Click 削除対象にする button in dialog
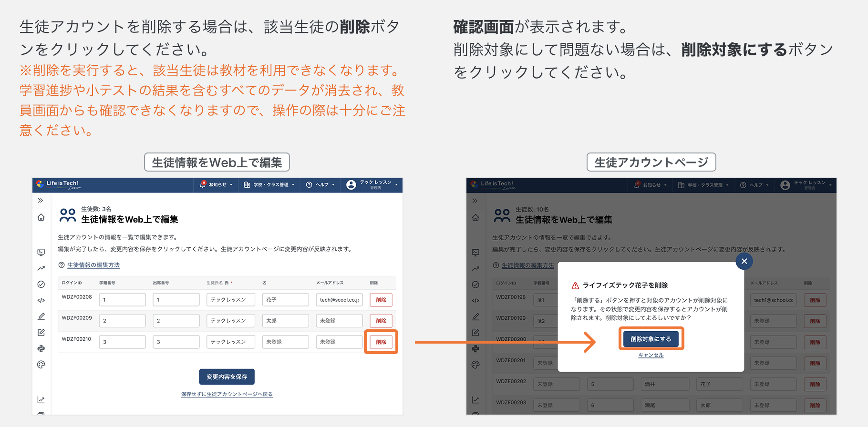 tap(651, 339)
